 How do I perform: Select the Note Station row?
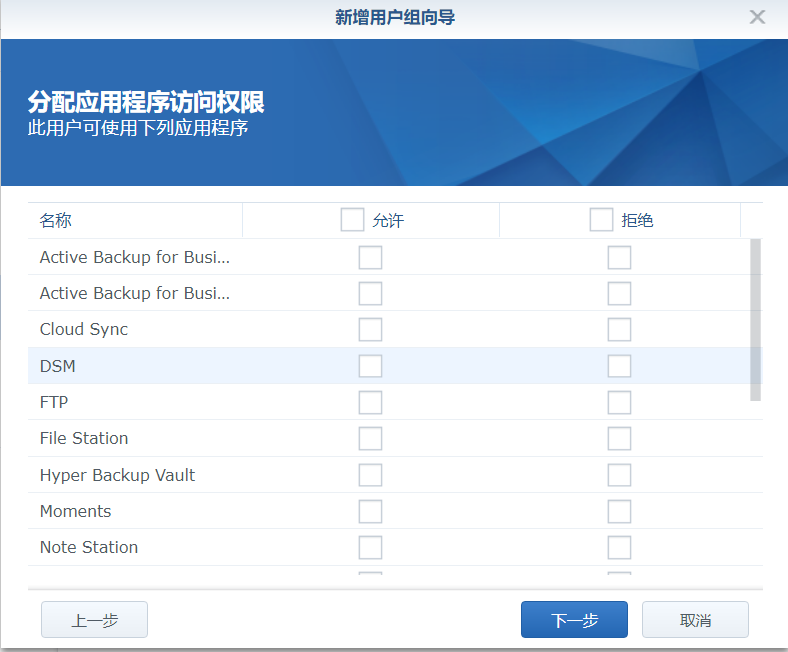[x=395, y=547]
